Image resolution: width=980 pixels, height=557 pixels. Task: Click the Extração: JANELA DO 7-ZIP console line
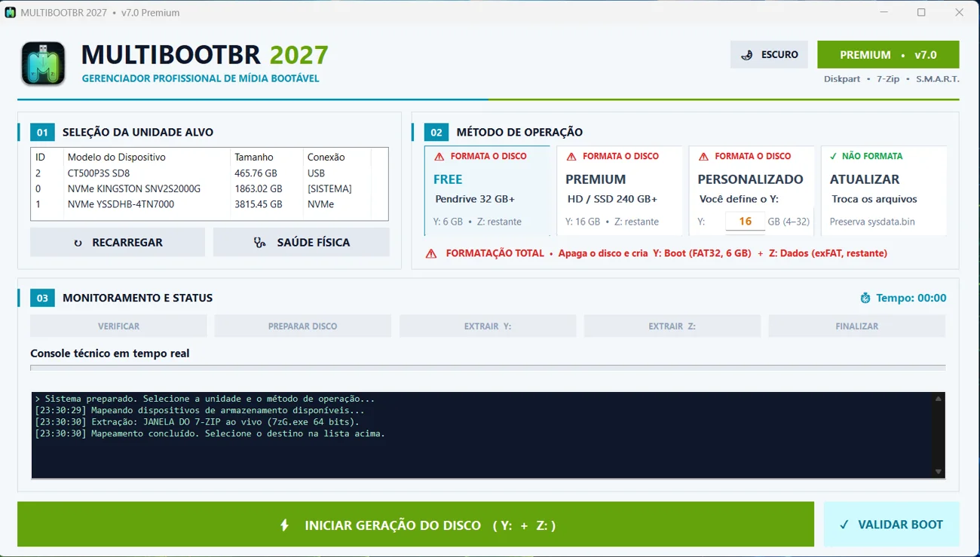coord(198,422)
